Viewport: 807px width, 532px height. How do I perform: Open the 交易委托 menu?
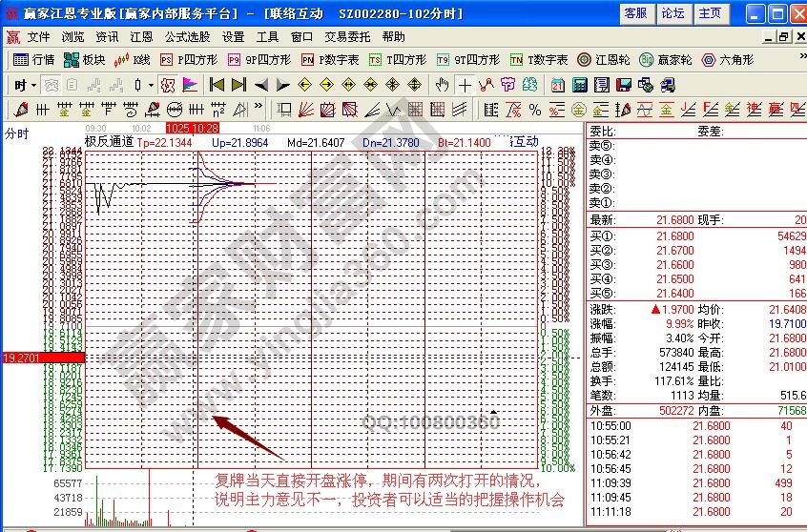(347, 37)
